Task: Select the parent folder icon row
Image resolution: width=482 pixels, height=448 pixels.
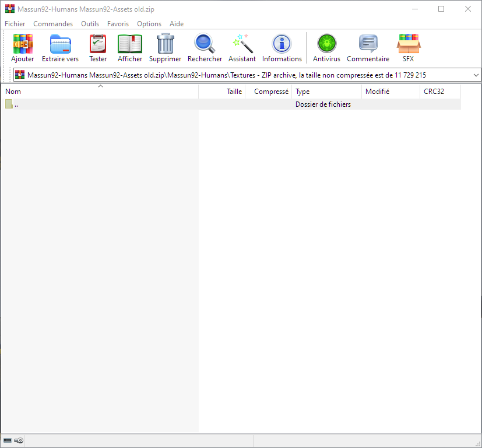Action: tap(9, 104)
